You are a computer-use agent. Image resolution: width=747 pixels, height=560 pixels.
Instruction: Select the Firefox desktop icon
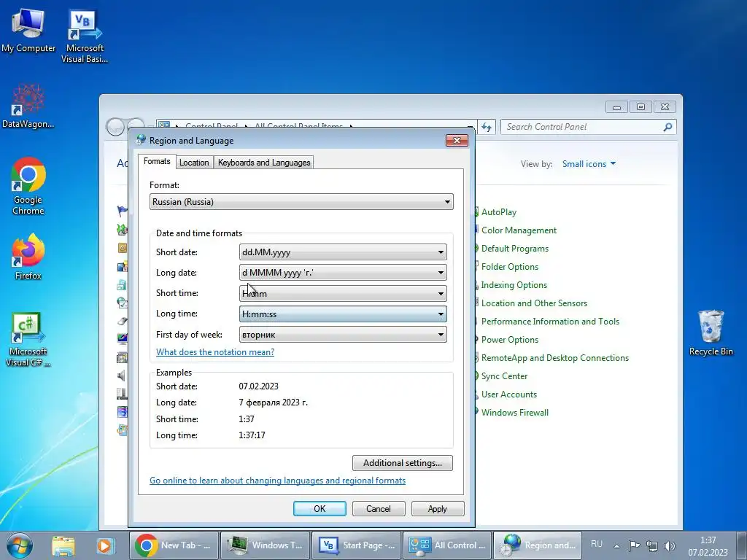click(28, 256)
